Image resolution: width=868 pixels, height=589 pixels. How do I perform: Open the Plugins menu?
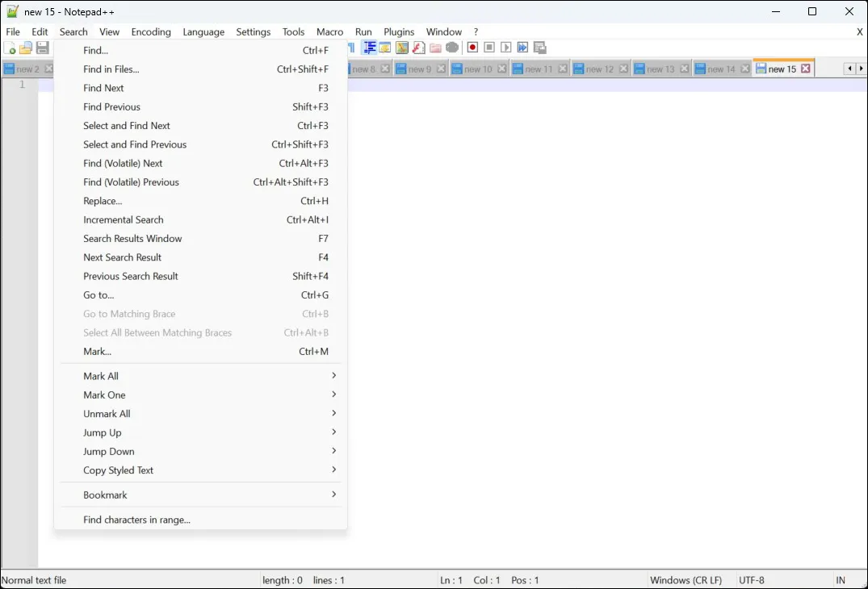pos(399,32)
